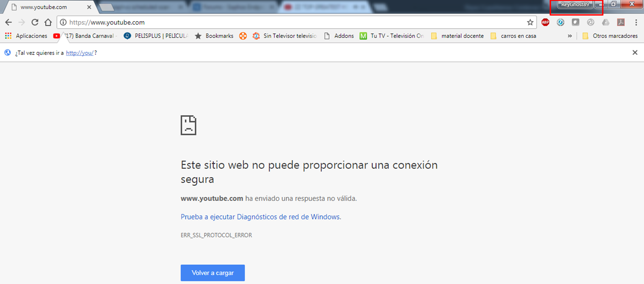
Task: Click Volver a cargar button
Action: pyautogui.click(x=213, y=273)
